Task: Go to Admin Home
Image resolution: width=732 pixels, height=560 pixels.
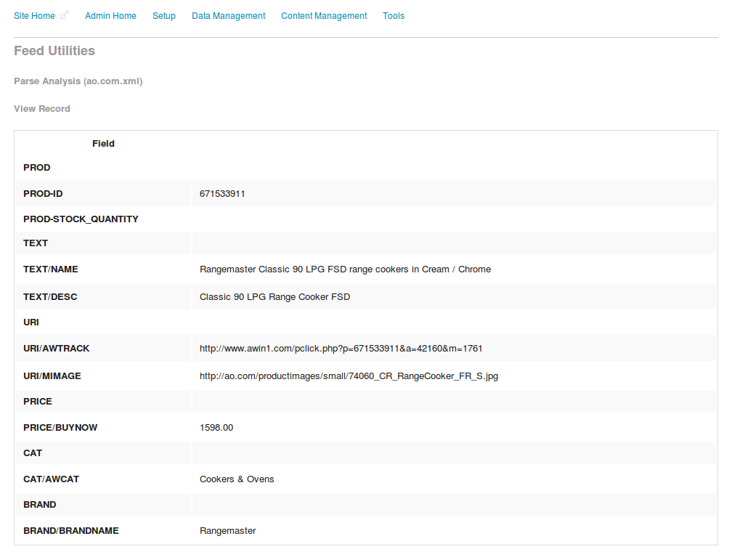Action: click(x=110, y=16)
